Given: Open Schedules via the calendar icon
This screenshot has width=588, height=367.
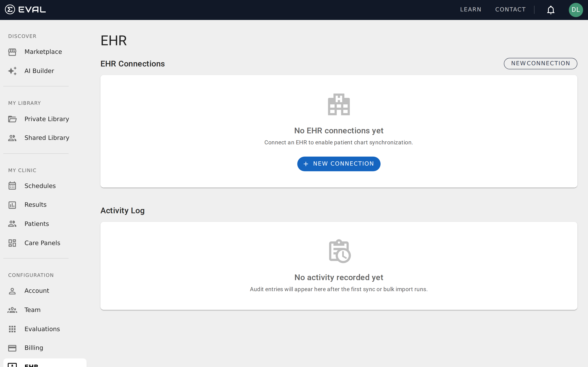Looking at the screenshot, I should click(x=12, y=186).
